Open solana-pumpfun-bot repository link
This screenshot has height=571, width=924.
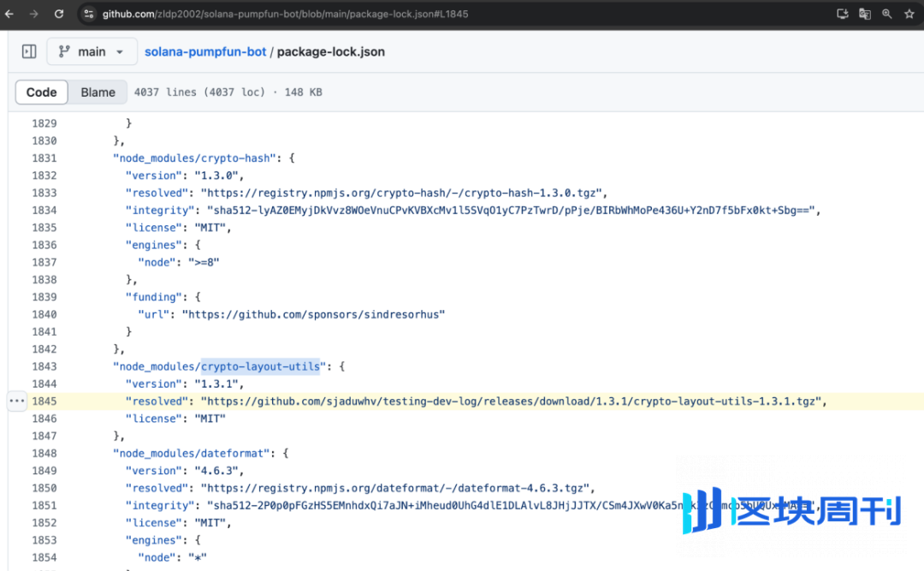[205, 51]
